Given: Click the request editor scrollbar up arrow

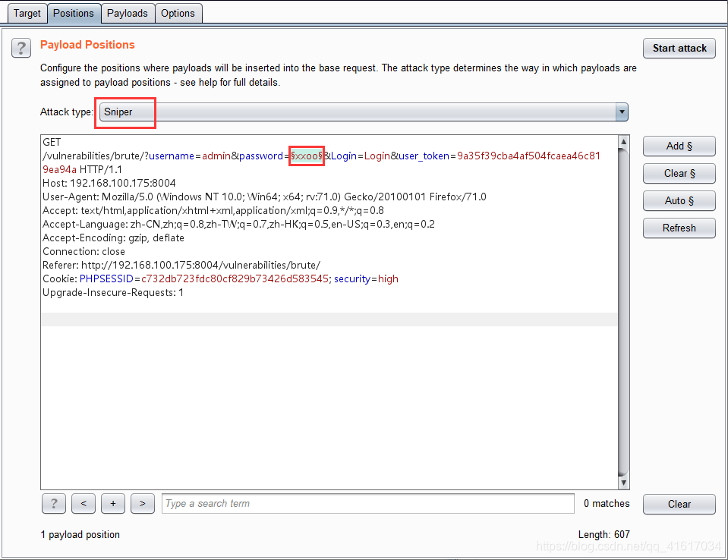Looking at the screenshot, I should pos(623,141).
